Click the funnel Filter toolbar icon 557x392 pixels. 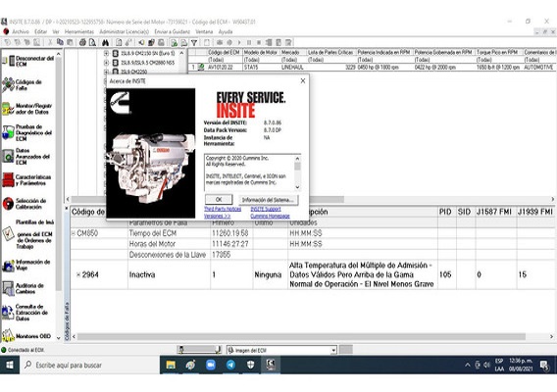tap(194, 43)
